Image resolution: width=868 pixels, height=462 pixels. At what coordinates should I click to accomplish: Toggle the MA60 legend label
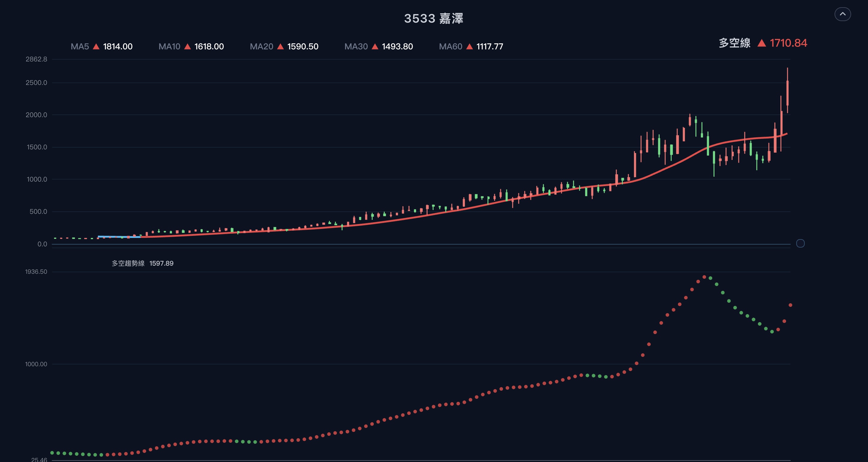(x=451, y=46)
